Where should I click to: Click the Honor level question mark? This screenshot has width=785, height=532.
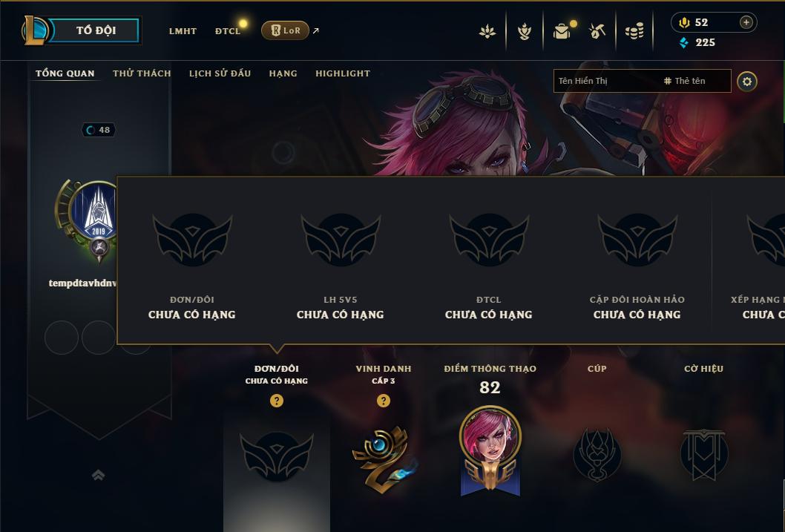point(384,401)
